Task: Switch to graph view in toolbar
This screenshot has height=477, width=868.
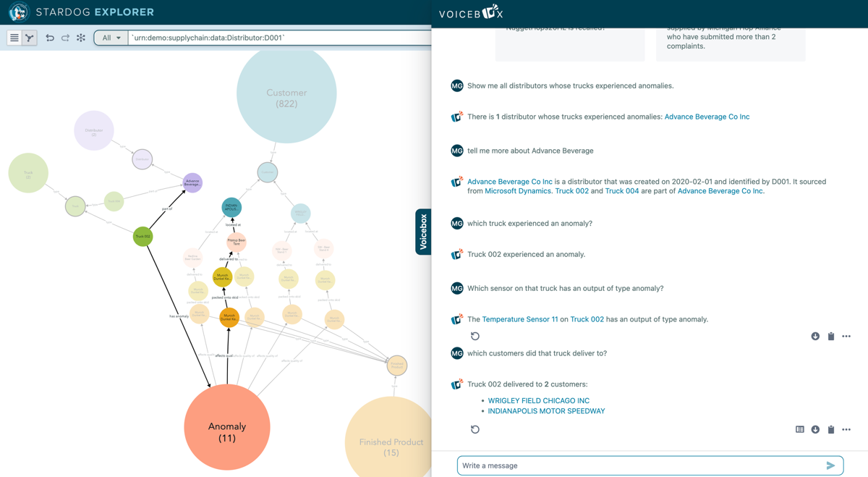Action: click(x=30, y=38)
